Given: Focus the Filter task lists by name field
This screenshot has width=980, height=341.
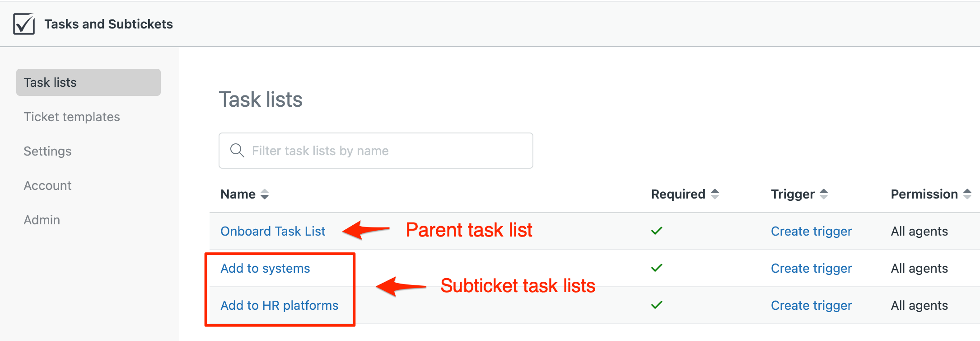Looking at the screenshot, I should point(376,151).
